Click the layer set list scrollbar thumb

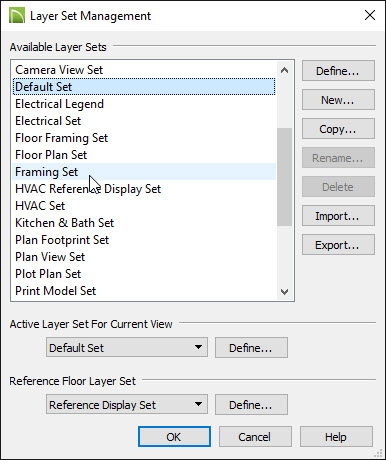(284, 177)
